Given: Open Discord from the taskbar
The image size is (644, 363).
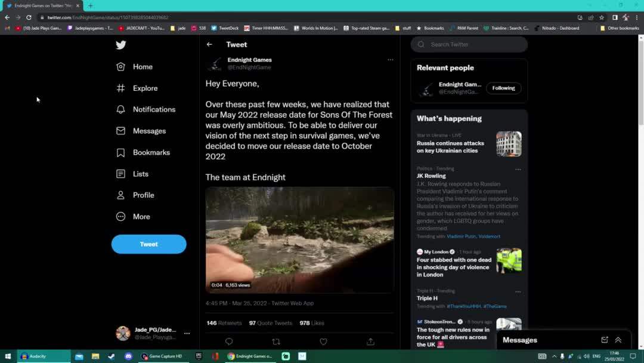Looking at the screenshot, I should (128, 356).
